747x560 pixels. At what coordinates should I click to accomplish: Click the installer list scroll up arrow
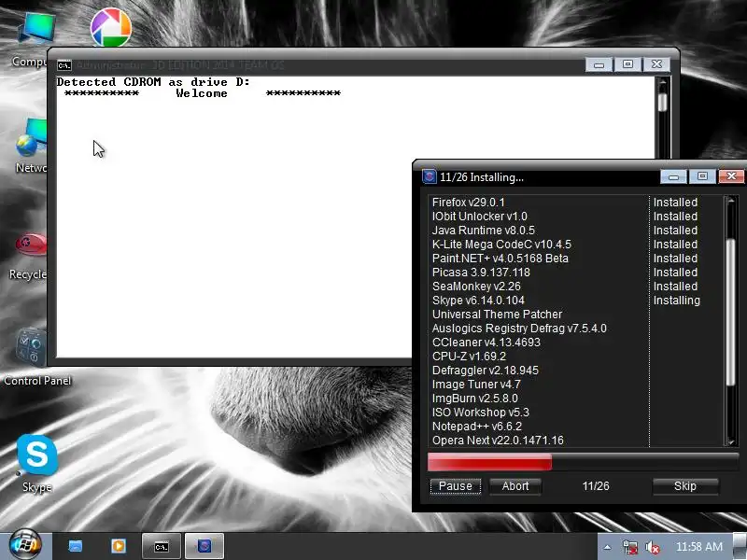point(731,202)
